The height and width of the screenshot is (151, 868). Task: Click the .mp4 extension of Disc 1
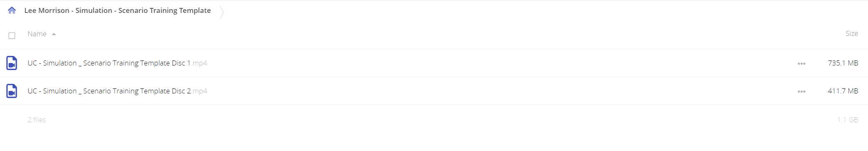pyautogui.click(x=199, y=63)
